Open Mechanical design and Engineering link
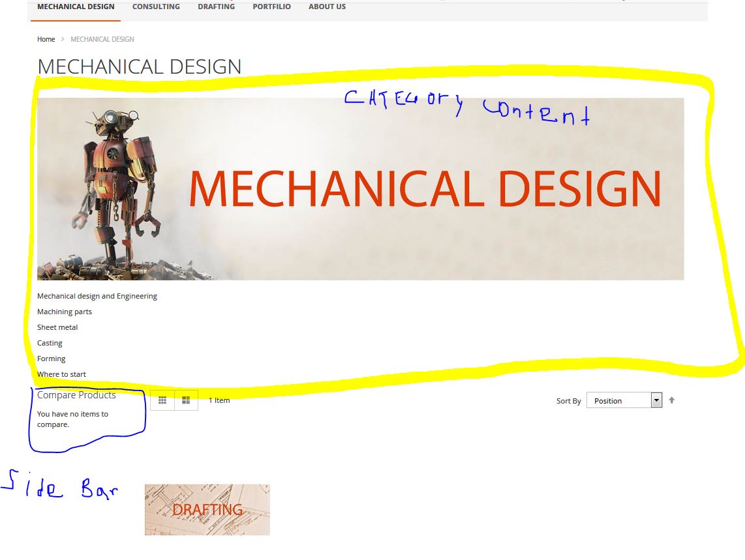The image size is (745, 560). click(x=97, y=296)
